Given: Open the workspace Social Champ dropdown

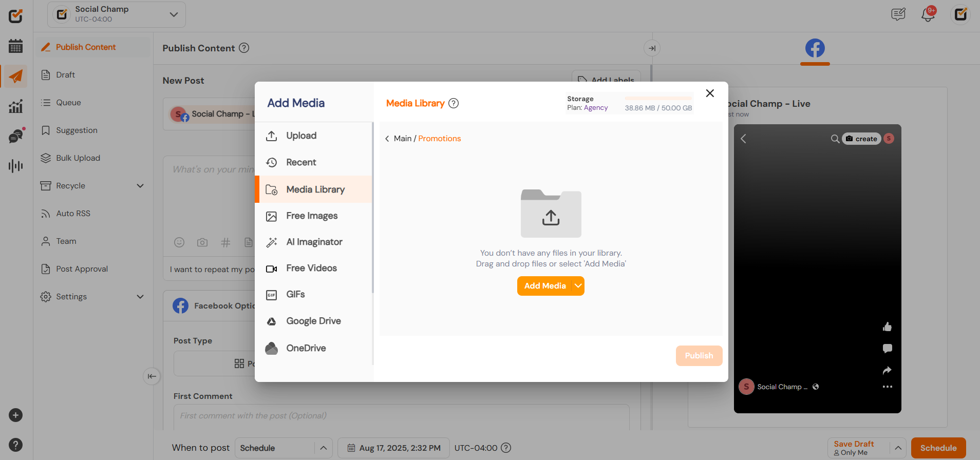Looking at the screenshot, I should [x=117, y=14].
